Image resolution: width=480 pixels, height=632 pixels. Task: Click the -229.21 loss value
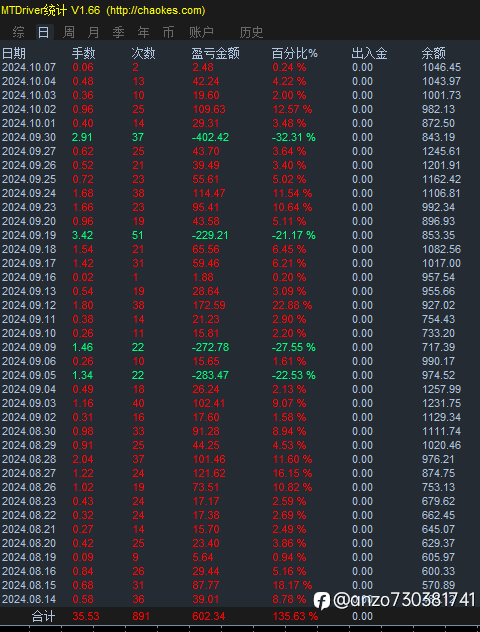[x=210, y=235]
